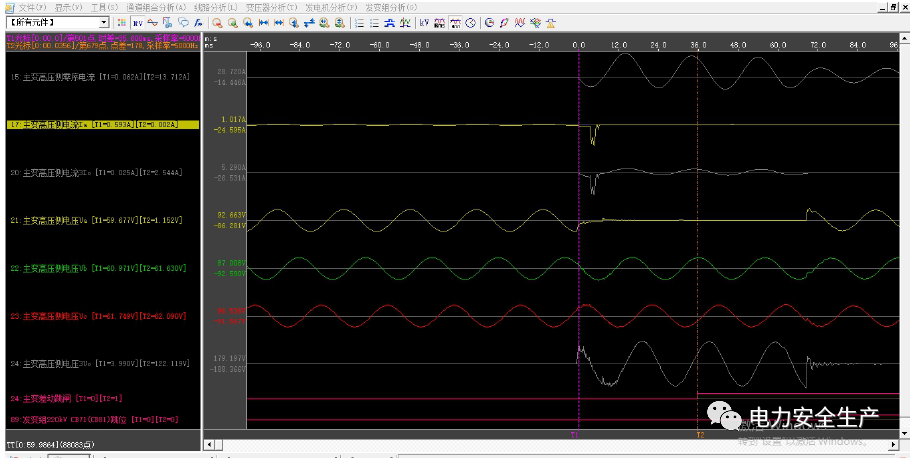910x458 pixels.
Task: Open the 通道组合分析(A) menu
Action: (157, 8)
